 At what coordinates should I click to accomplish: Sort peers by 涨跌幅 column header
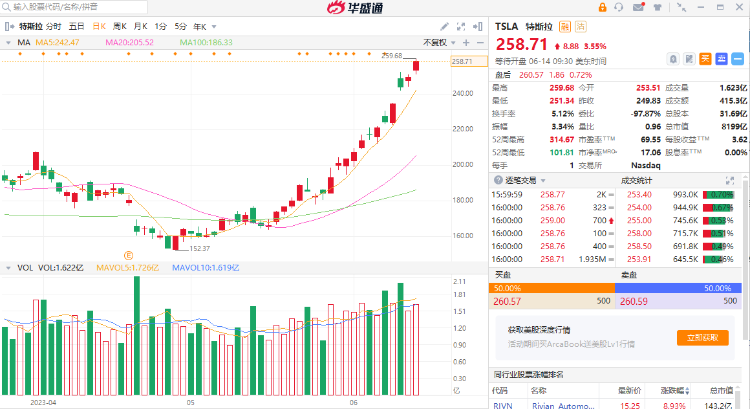[x=674, y=391]
